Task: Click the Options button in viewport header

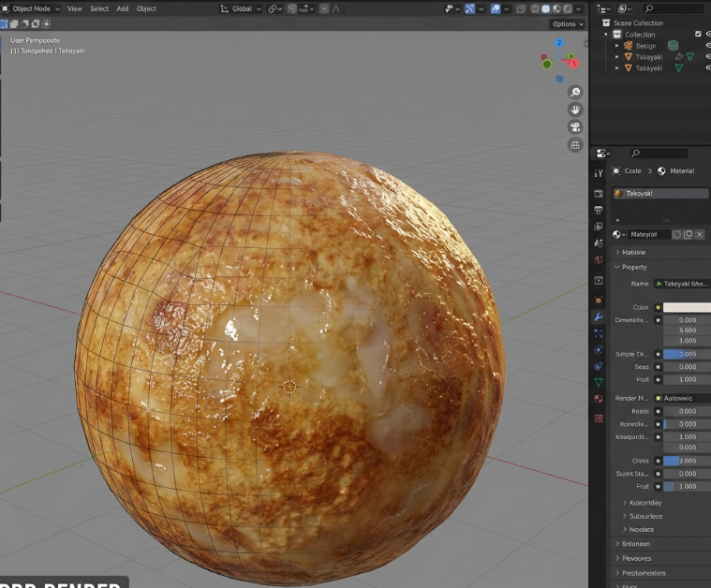Action: pos(566,23)
